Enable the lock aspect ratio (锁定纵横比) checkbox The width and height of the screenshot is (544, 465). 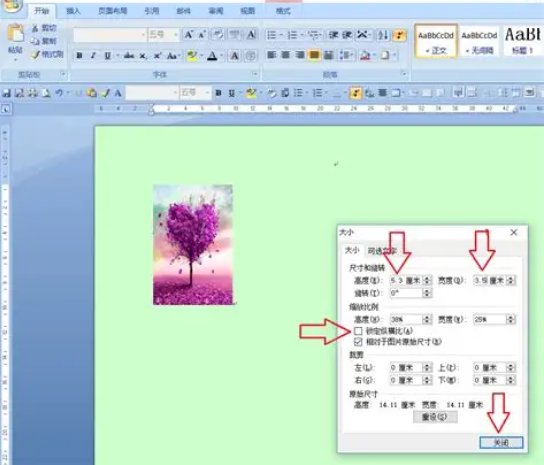[358, 331]
